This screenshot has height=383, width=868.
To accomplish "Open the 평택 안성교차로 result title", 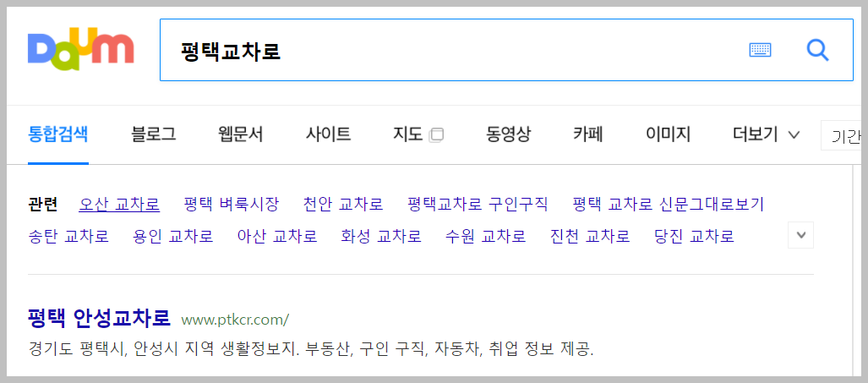I will click(x=99, y=318).
